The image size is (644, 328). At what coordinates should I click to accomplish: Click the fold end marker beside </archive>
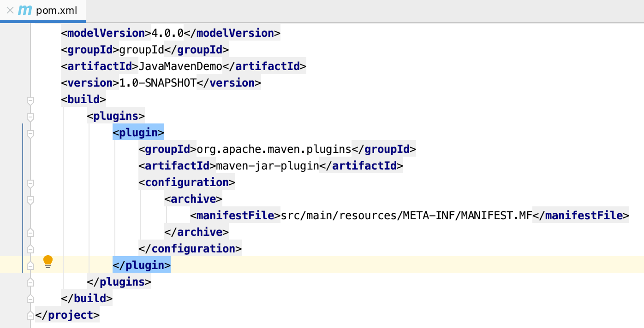(30, 232)
